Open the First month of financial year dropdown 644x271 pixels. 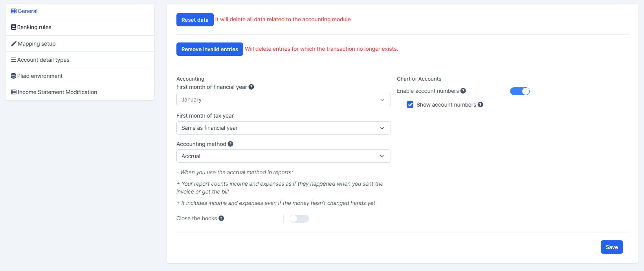(283, 100)
